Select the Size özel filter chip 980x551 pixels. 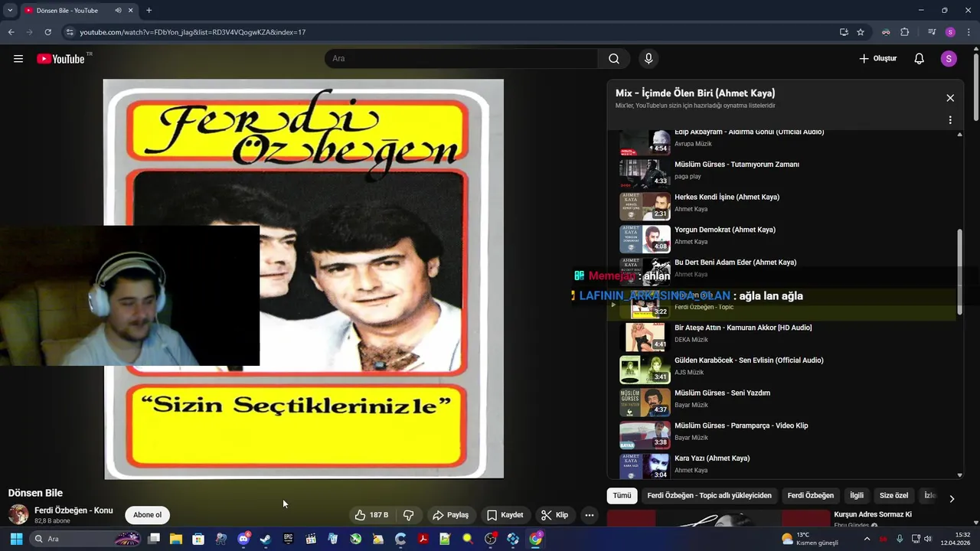pyautogui.click(x=893, y=496)
